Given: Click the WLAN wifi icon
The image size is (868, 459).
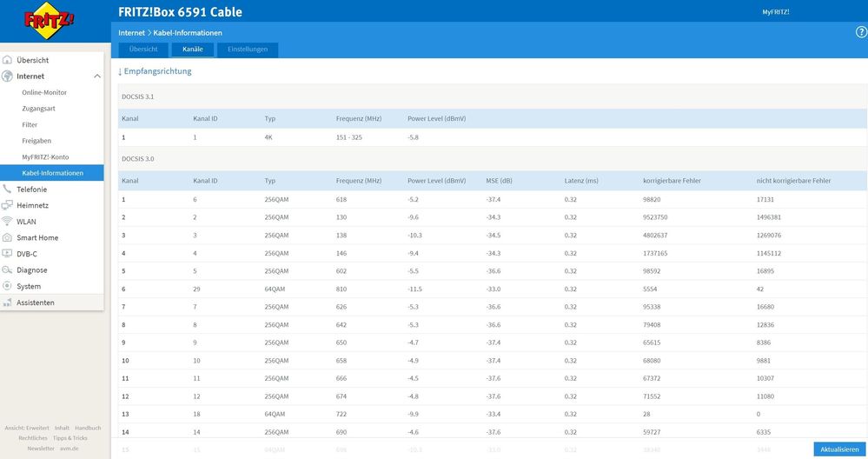Looking at the screenshot, I should point(8,221).
